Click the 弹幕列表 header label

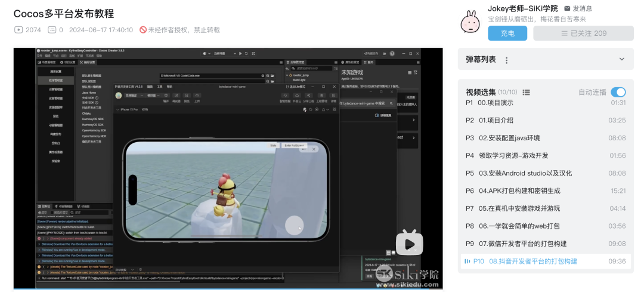pyautogui.click(x=481, y=59)
